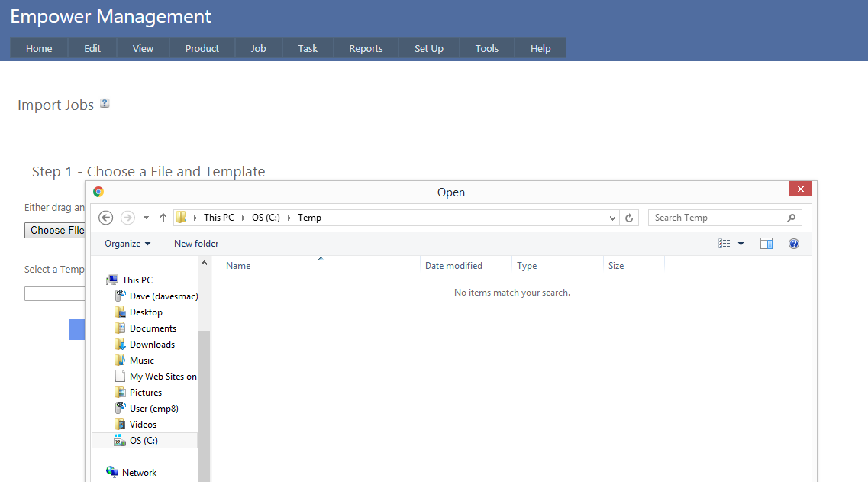Expand the view options dropdown arrow
Screen dimensions: 868x482
[741, 244]
